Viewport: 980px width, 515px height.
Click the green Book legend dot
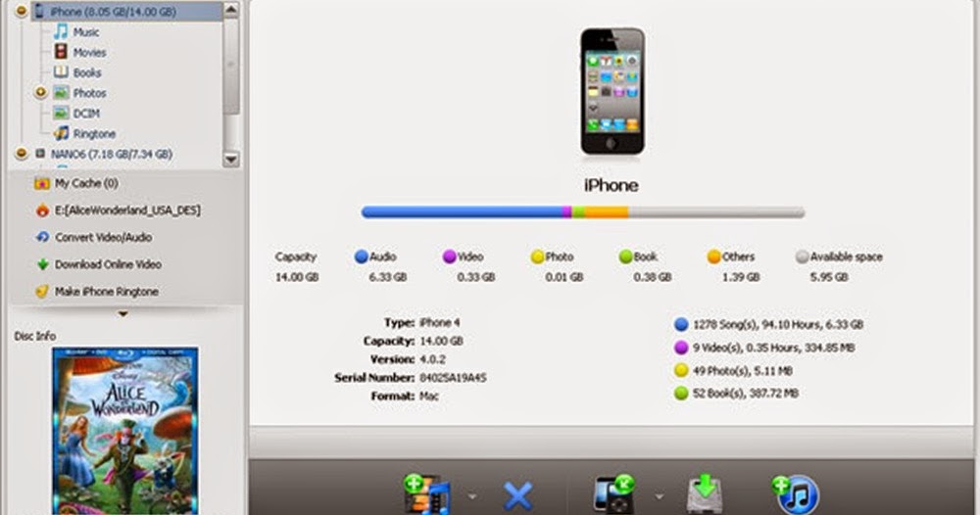point(625,257)
